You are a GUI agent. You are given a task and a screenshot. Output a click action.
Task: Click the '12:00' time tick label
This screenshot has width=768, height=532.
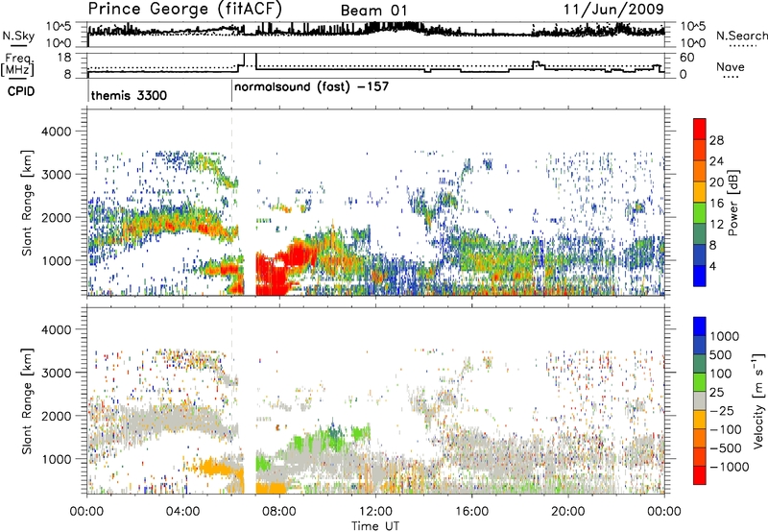[375, 512]
